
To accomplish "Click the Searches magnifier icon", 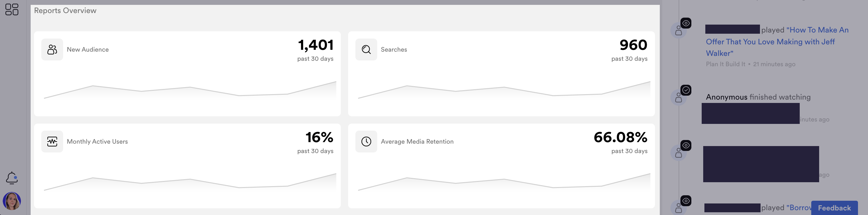I will click(366, 49).
